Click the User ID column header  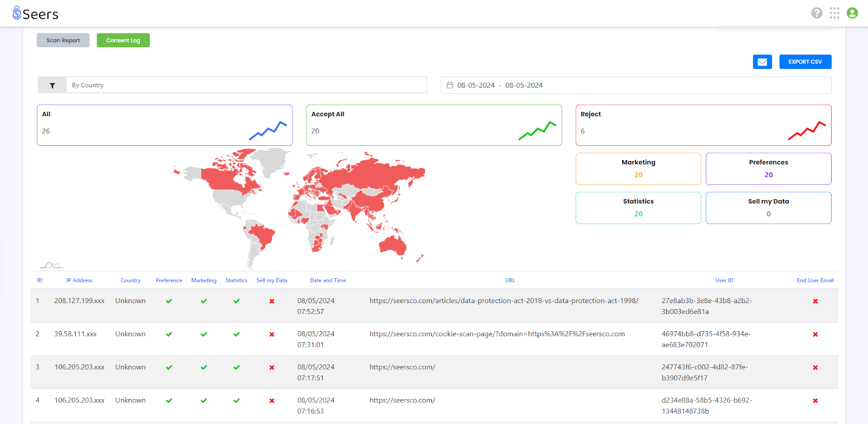(x=724, y=280)
